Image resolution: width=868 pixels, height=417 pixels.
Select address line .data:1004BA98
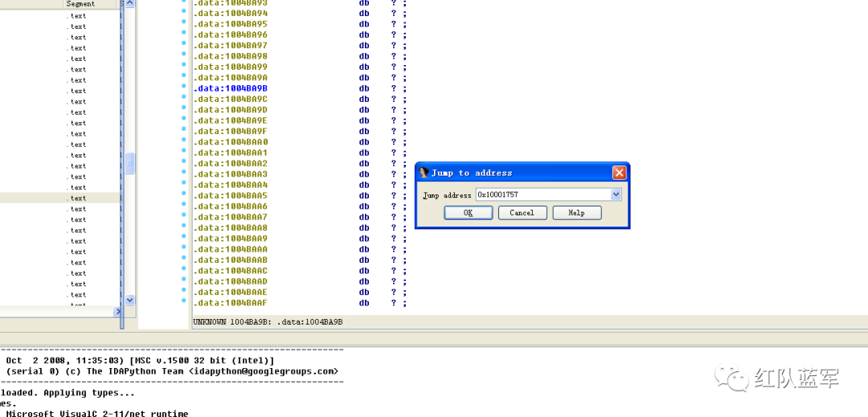[x=231, y=56]
